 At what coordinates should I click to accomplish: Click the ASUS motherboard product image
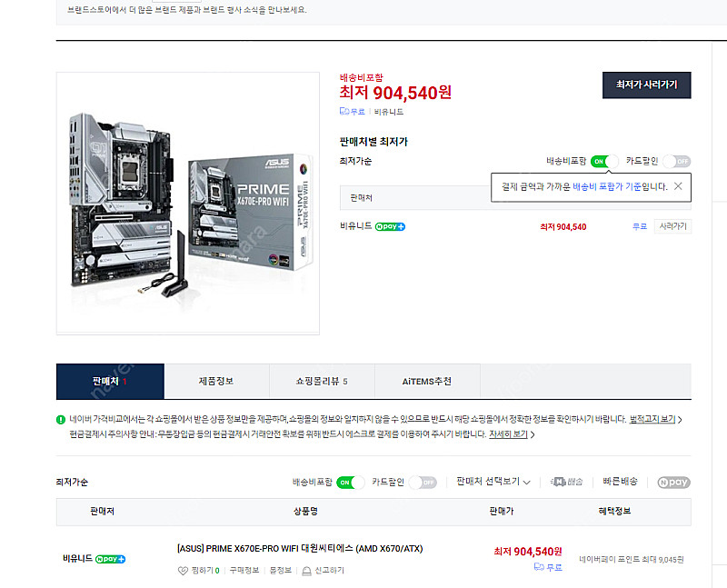pyautogui.click(x=188, y=203)
